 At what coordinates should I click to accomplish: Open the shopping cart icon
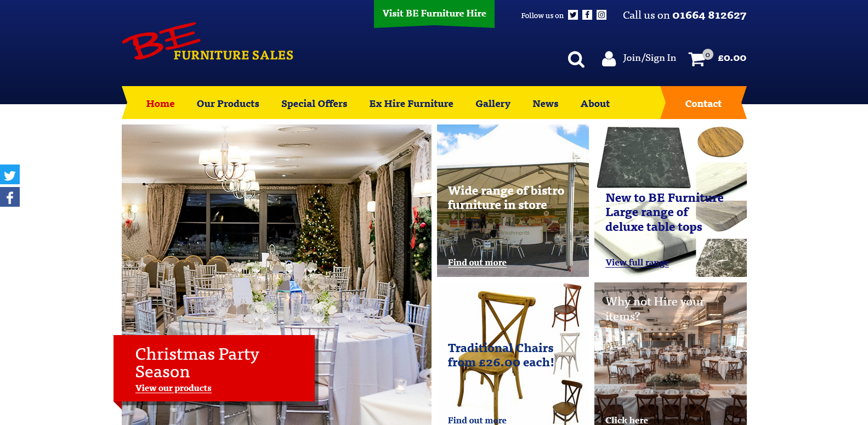click(x=697, y=59)
